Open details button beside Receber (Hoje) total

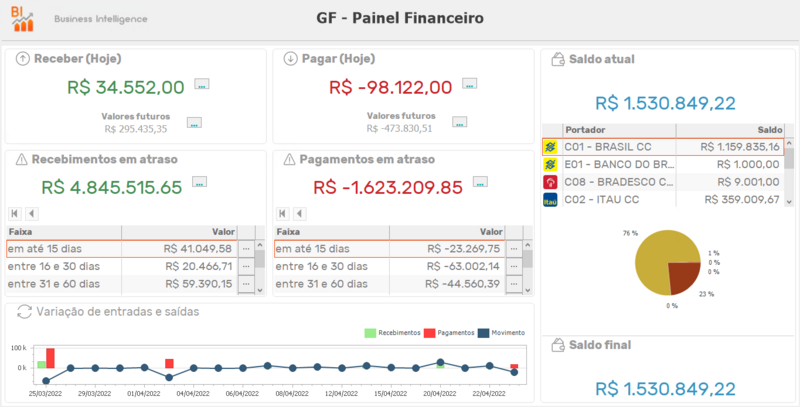[202, 85]
